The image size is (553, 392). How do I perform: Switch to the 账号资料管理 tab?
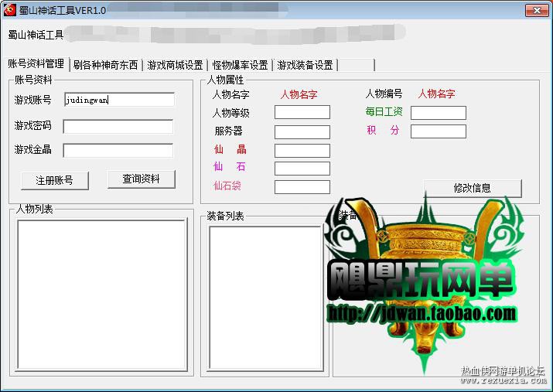[36, 63]
